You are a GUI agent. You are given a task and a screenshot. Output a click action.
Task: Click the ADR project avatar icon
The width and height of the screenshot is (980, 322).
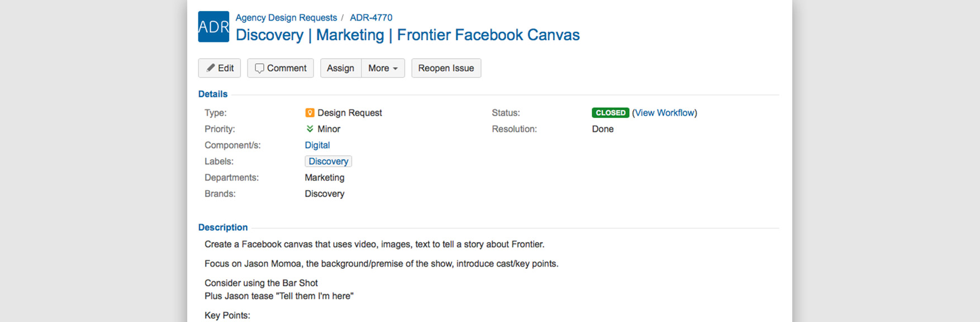(x=213, y=27)
